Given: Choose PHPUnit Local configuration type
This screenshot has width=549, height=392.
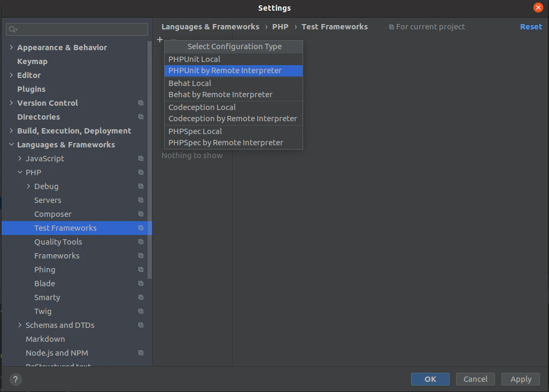Looking at the screenshot, I should point(234,59).
